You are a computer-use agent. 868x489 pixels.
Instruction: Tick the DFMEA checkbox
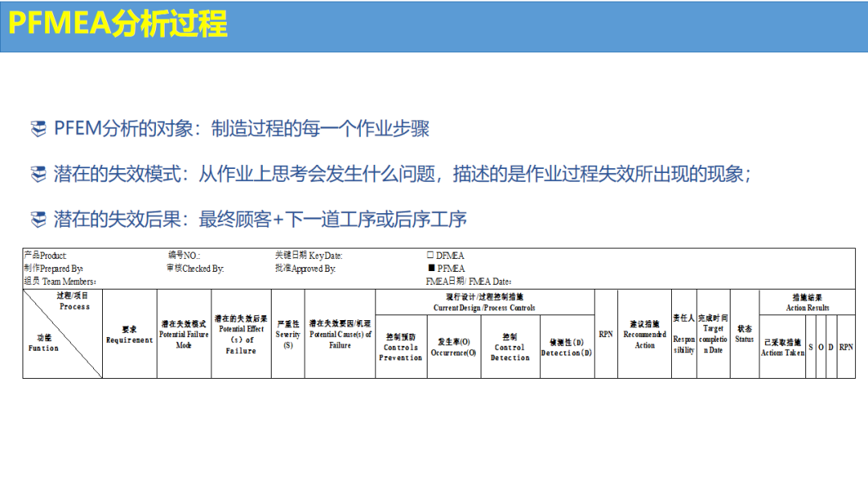point(430,255)
